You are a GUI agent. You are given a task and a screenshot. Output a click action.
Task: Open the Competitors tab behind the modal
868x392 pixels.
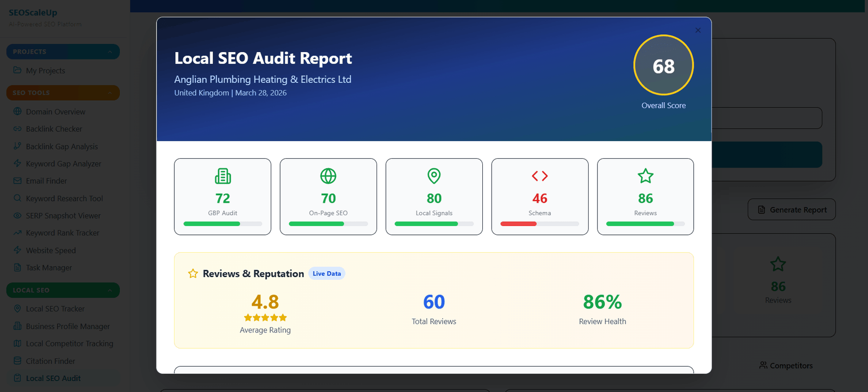pos(786,365)
